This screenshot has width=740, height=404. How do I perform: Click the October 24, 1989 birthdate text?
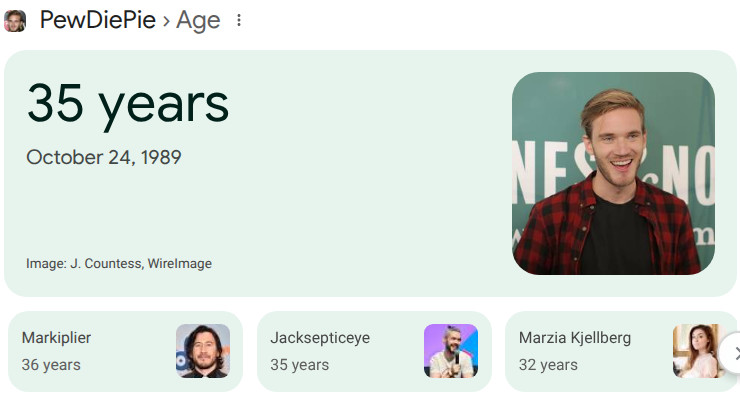104,157
